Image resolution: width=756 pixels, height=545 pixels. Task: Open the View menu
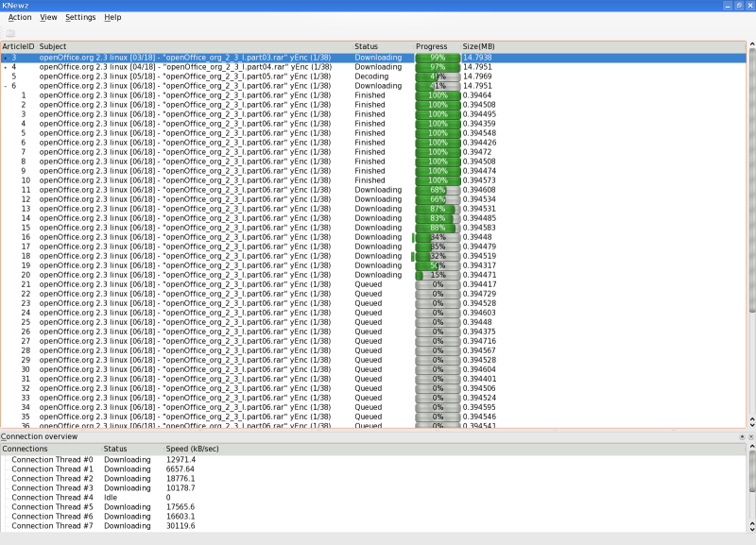[x=48, y=17]
